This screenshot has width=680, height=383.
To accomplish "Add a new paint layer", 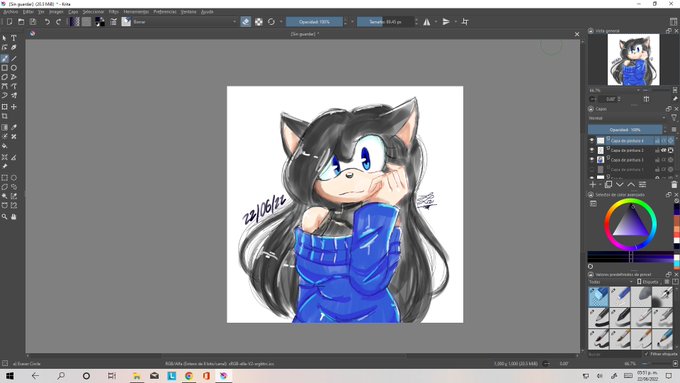I will [x=593, y=184].
